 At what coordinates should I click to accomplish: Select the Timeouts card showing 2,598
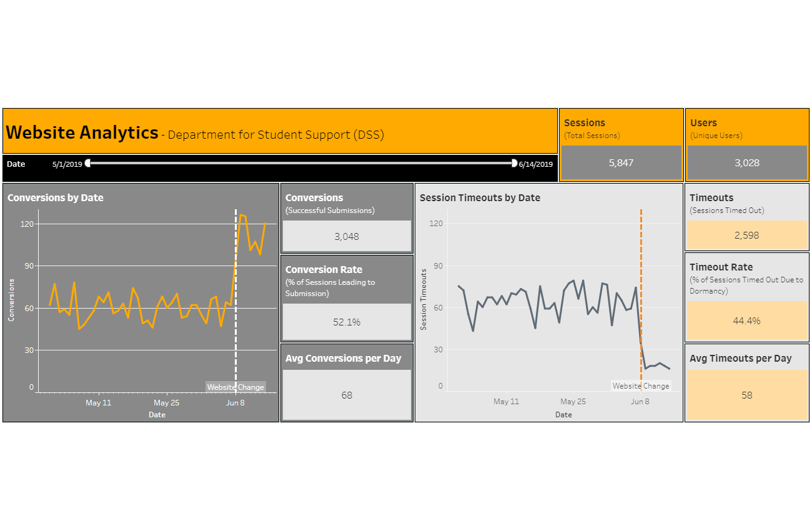coord(746,235)
